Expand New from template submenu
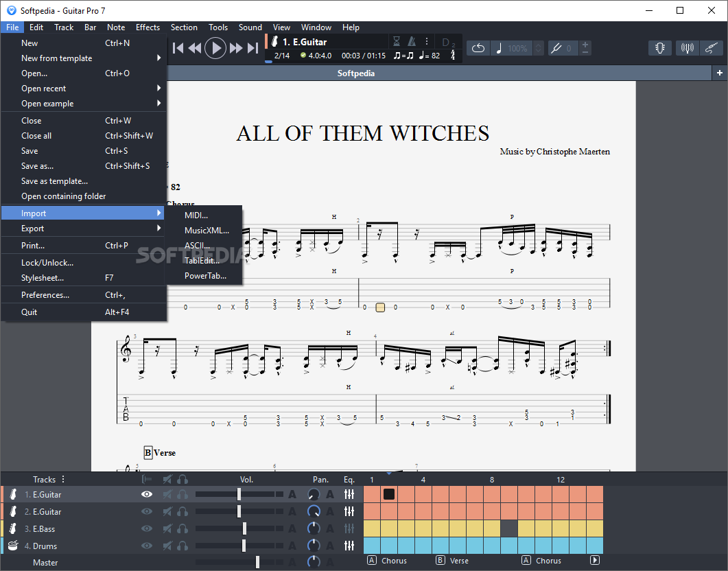 pyautogui.click(x=84, y=58)
